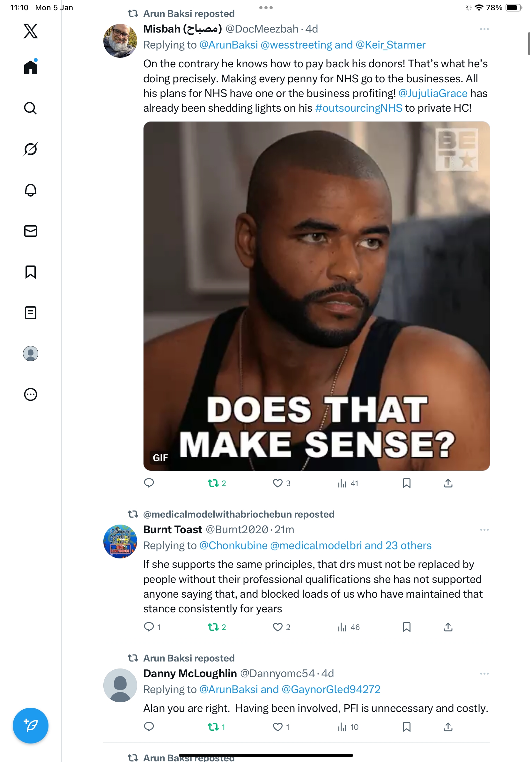532x762 pixels.
Task: Open Bookmarks in the sidebar
Action: point(31,272)
